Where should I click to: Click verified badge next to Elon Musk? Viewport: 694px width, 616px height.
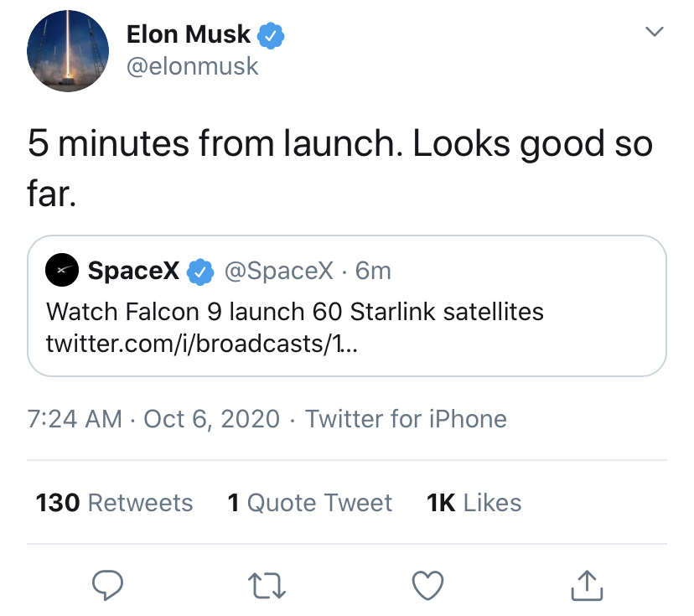pyautogui.click(x=272, y=35)
